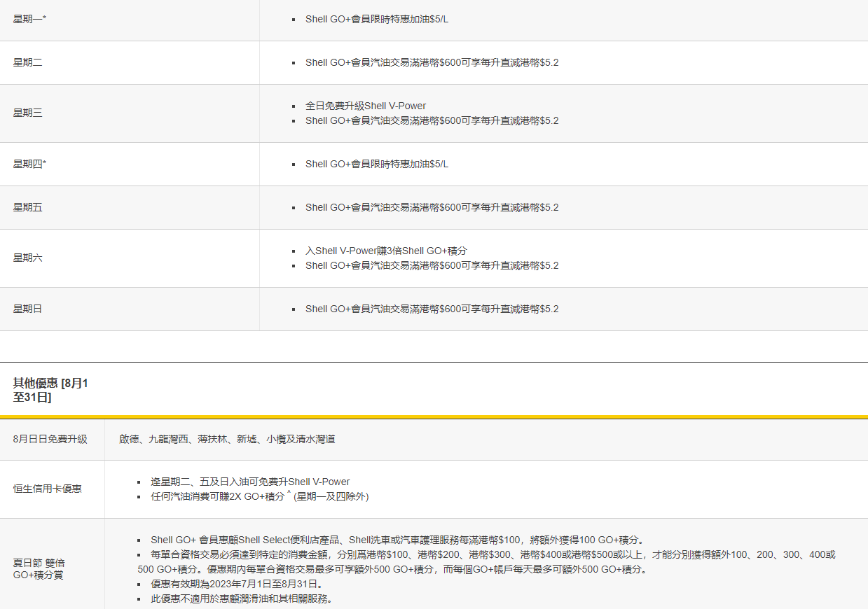Click the station list starting with 啟德
The image size is (868, 609).
pyautogui.click(x=227, y=439)
